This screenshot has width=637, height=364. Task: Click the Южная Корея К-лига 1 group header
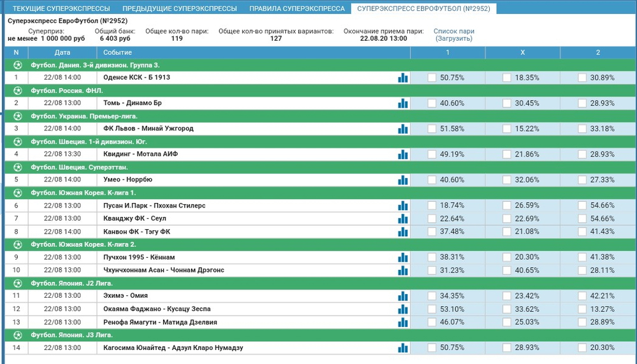coord(83,193)
